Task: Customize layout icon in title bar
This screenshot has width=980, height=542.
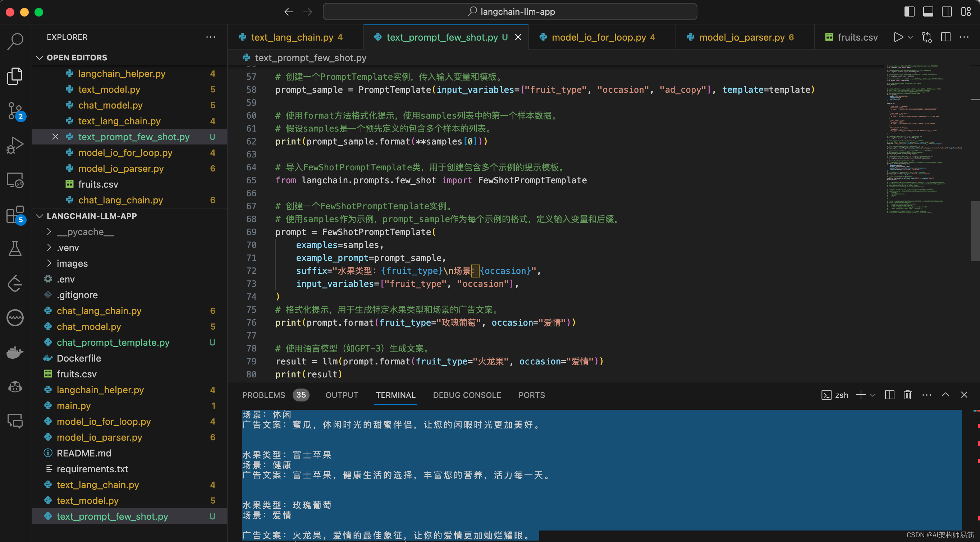Action: point(966,12)
